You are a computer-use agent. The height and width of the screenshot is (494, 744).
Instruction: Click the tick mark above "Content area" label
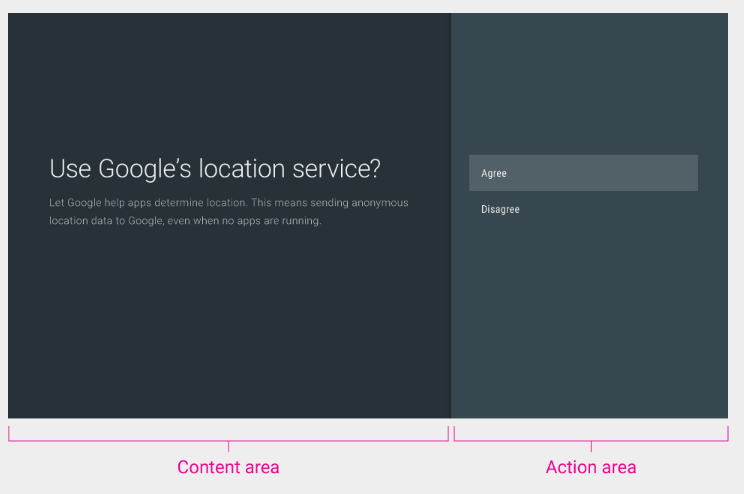tap(228, 446)
